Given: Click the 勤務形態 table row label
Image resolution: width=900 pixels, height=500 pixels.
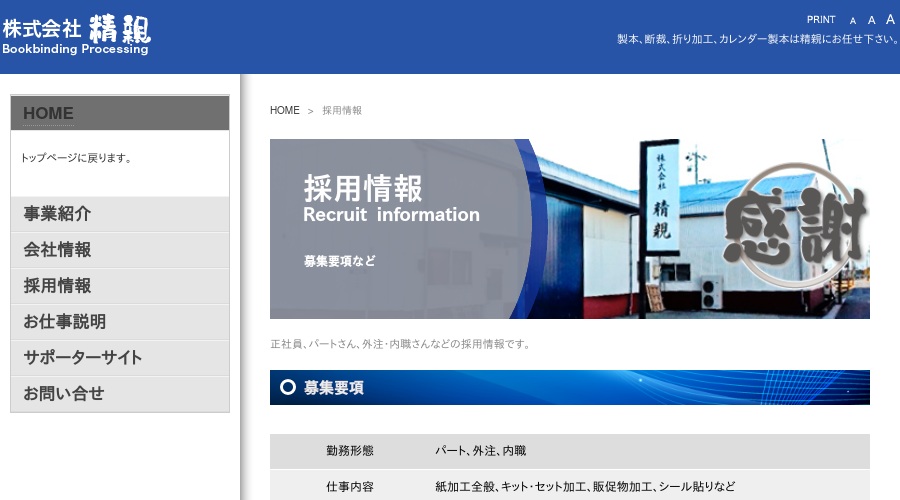Looking at the screenshot, I should click(349, 451).
